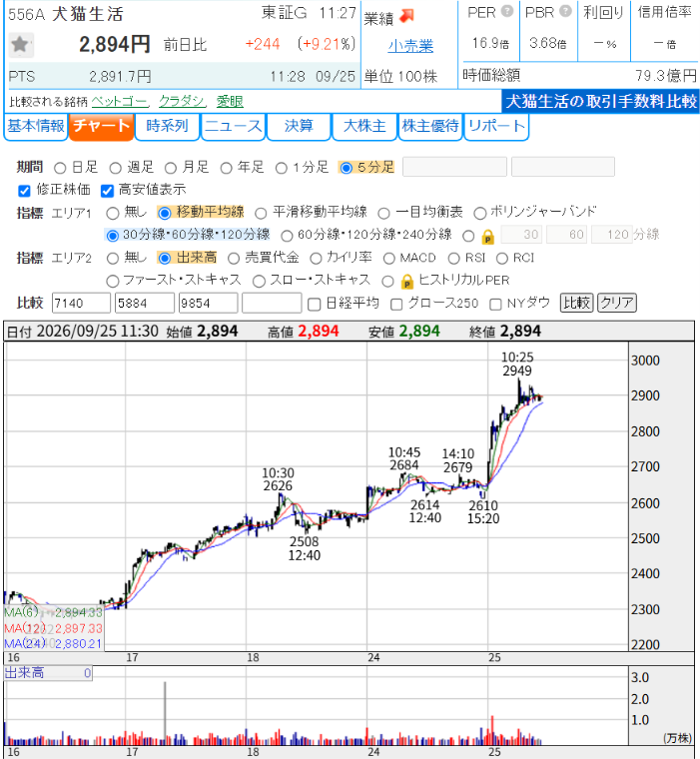Open the ペットゴー related stock link
The image size is (700, 759).
(x=120, y=102)
